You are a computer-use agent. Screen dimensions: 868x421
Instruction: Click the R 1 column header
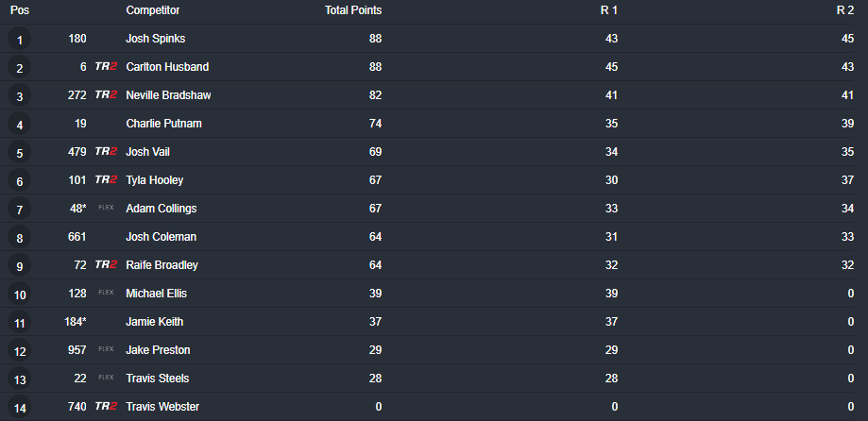point(609,10)
